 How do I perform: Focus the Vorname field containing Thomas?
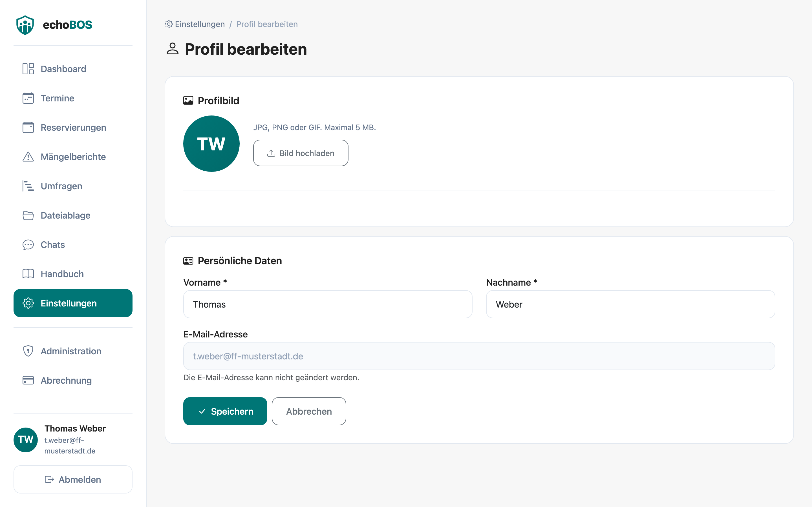point(328,304)
